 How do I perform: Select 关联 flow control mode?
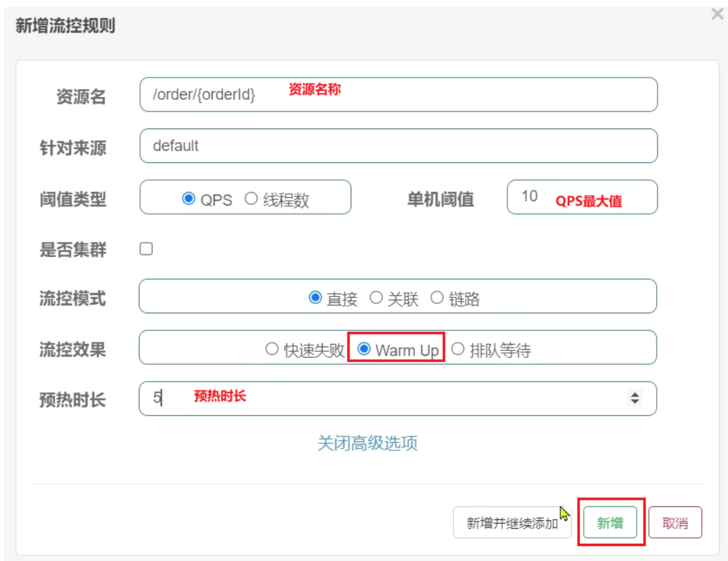[x=376, y=298]
